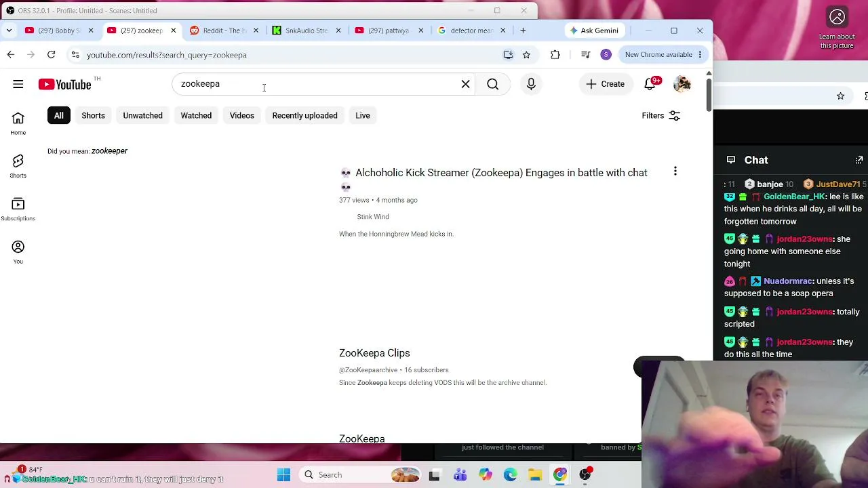Follow the 'zookeeper' did-you-mean suggestion
The image size is (868, 488).
tap(109, 151)
